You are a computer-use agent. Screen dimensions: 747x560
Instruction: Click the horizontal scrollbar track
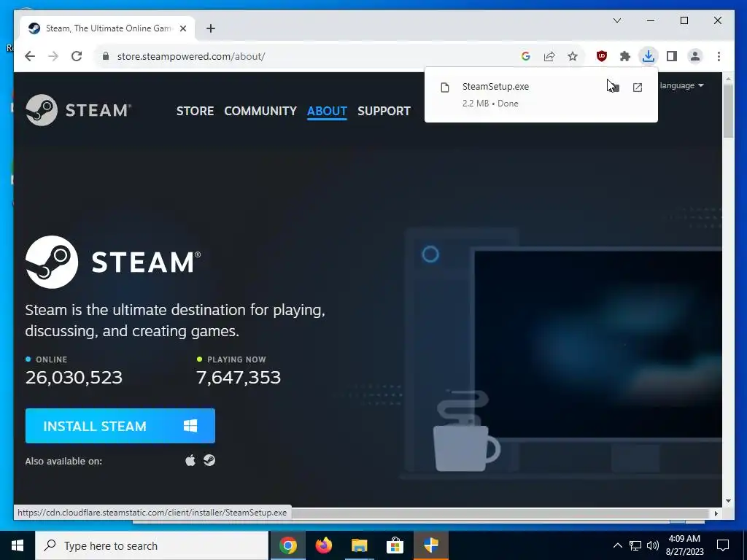pyautogui.click(x=500, y=513)
